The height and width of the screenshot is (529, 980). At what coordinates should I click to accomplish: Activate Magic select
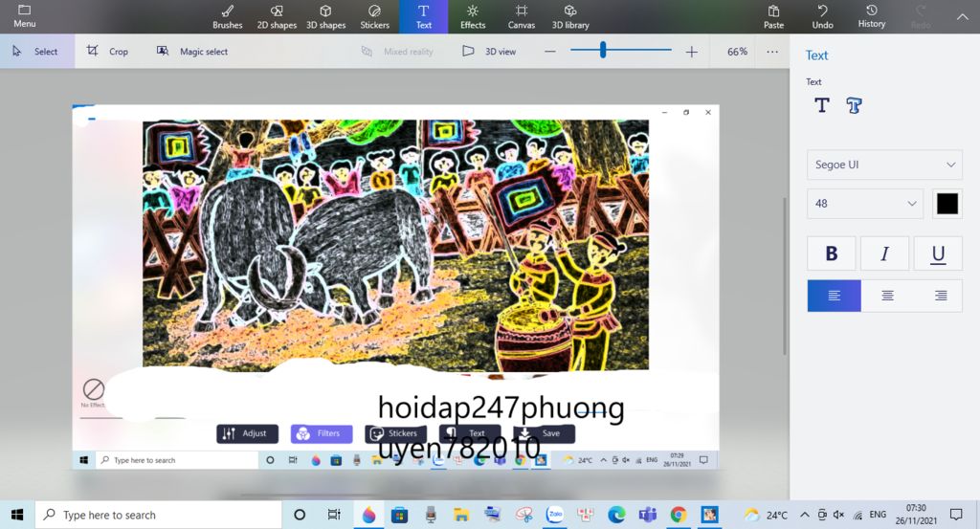point(192,52)
